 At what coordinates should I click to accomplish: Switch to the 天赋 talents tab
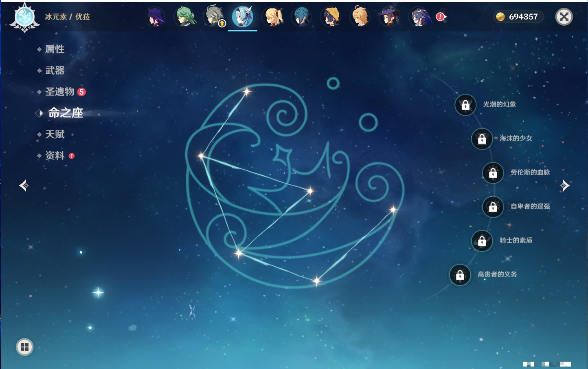click(55, 134)
